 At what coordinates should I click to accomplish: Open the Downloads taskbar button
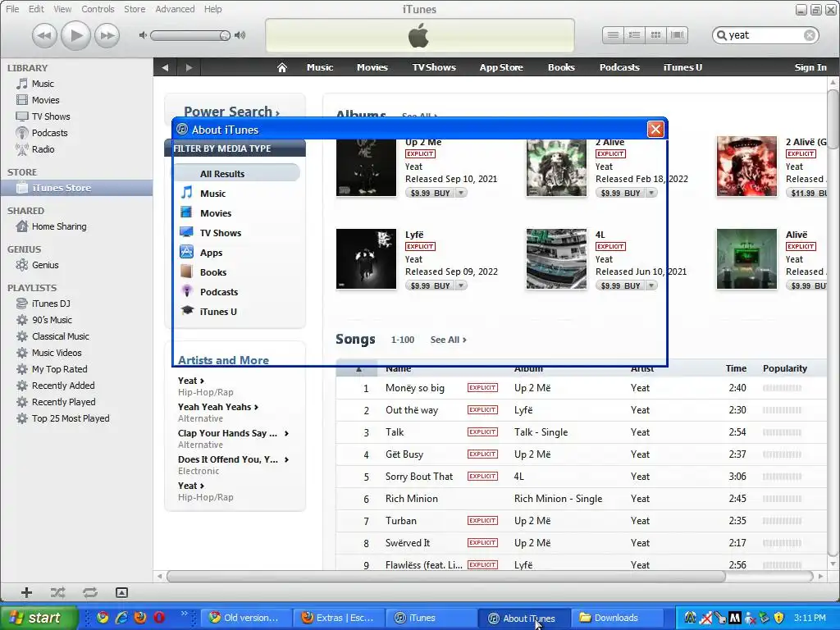click(x=616, y=618)
